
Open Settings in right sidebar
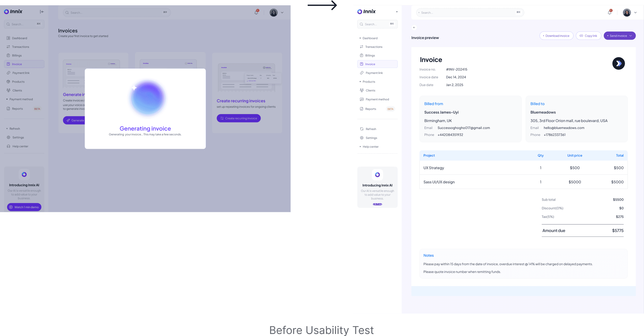(x=371, y=138)
